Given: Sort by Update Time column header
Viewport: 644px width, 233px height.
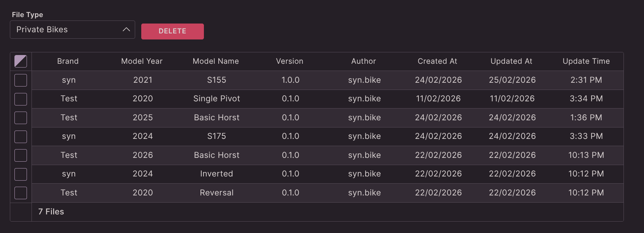Looking at the screenshot, I should [586, 61].
